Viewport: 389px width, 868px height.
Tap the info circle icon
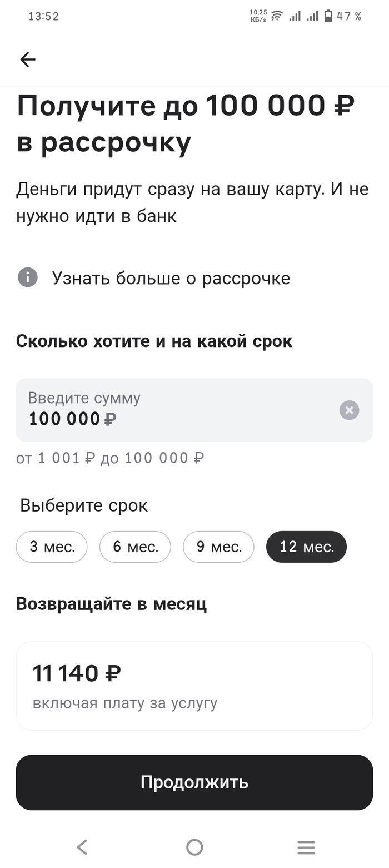28,277
